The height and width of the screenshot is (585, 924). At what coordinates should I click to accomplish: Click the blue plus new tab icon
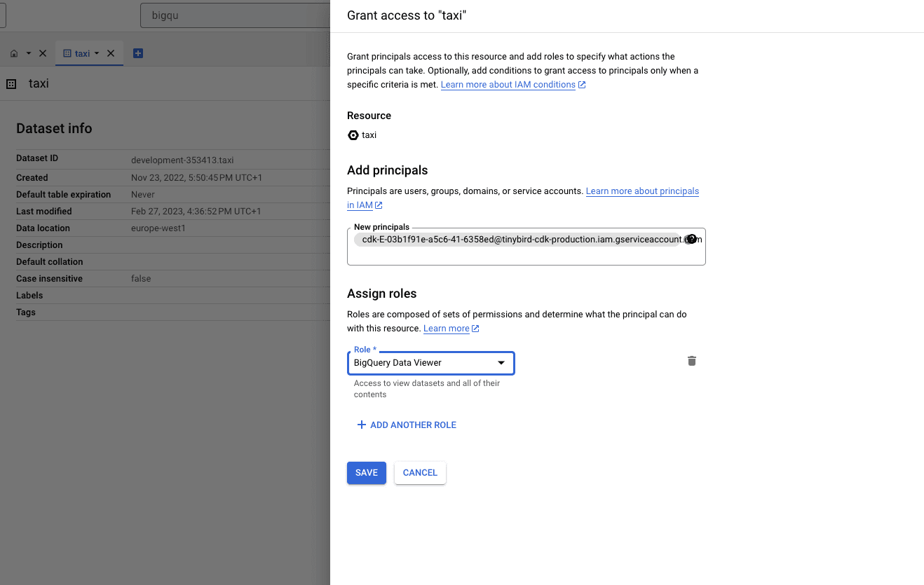coord(138,53)
